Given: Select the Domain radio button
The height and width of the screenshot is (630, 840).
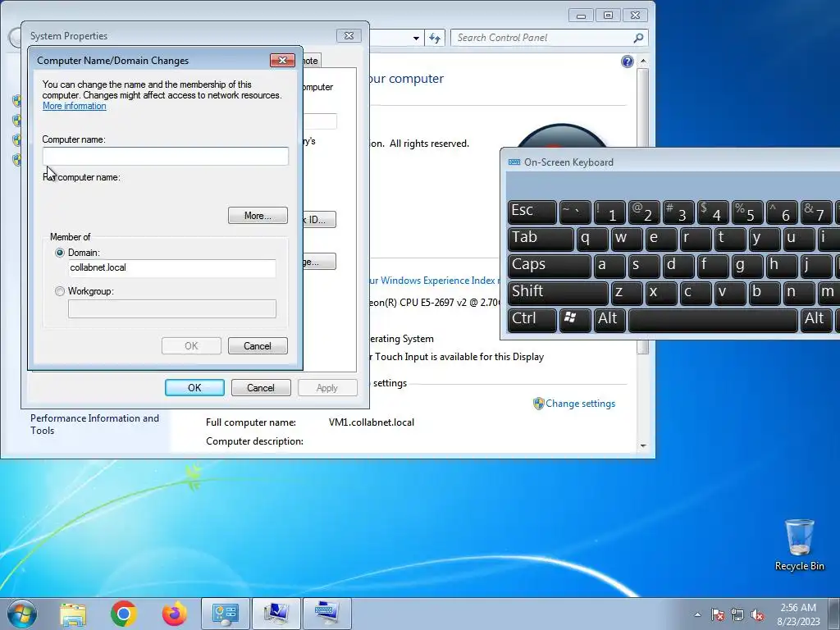Looking at the screenshot, I should point(60,253).
